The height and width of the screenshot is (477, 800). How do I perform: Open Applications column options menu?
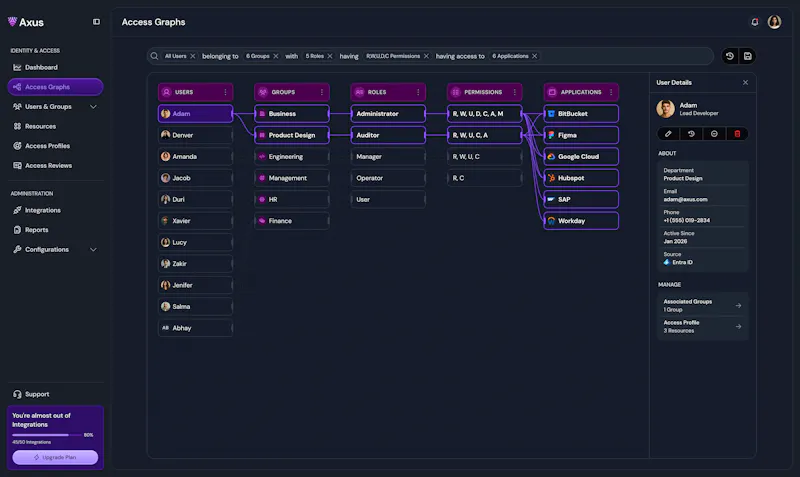[611, 92]
